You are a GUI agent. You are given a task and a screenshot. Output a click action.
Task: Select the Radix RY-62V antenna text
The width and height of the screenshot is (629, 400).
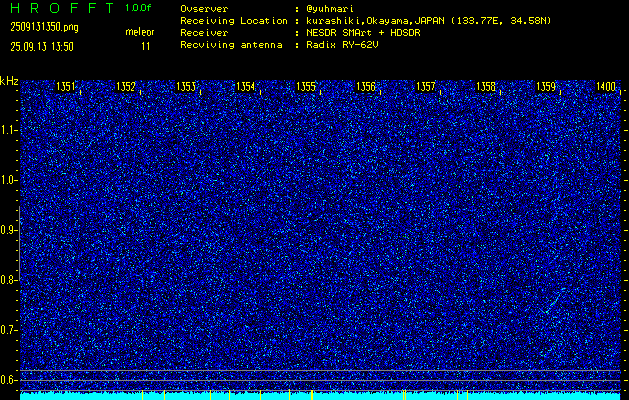[x=342, y=45]
